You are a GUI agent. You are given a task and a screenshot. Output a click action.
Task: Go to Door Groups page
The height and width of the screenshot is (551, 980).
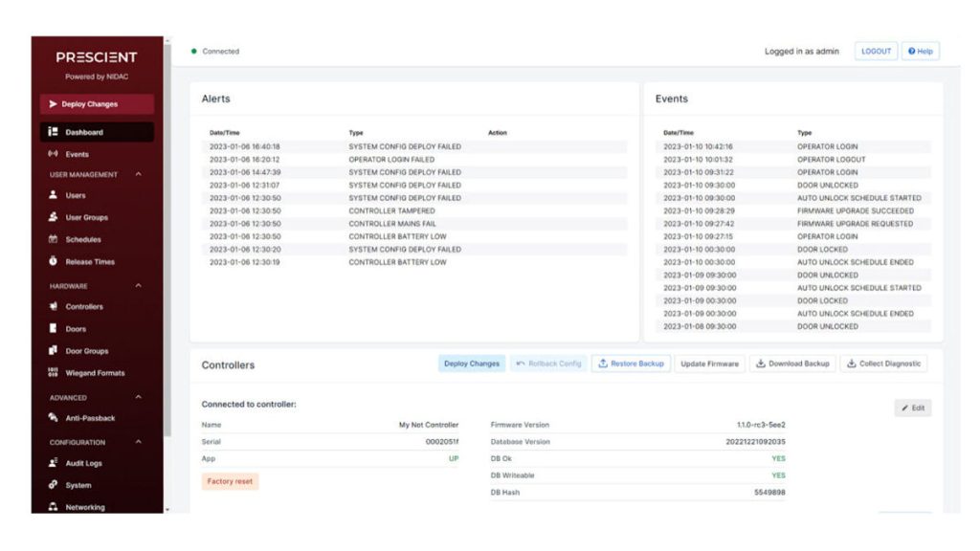click(86, 351)
